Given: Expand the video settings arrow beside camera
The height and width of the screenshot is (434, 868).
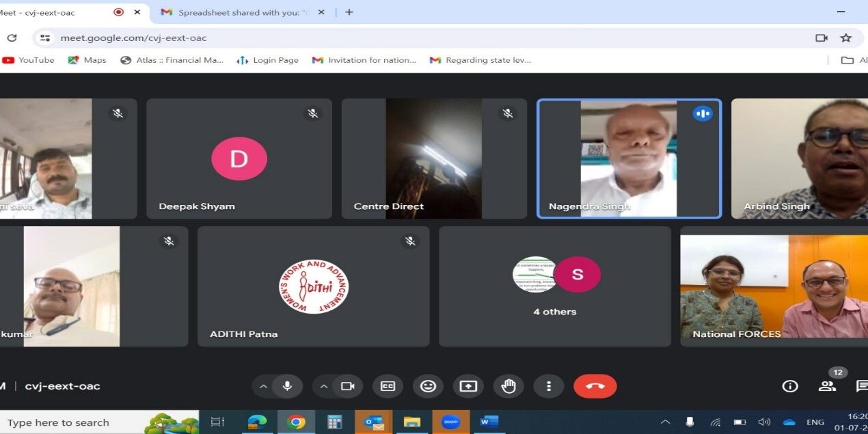Looking at the screenshot, I should 323,386.
